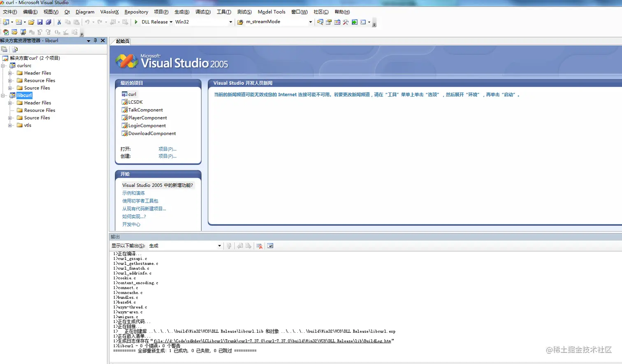Open the Solution Explorer window position dropdown arrow
The height and width of the screenshot is (364, 622).
pos(88,41)
